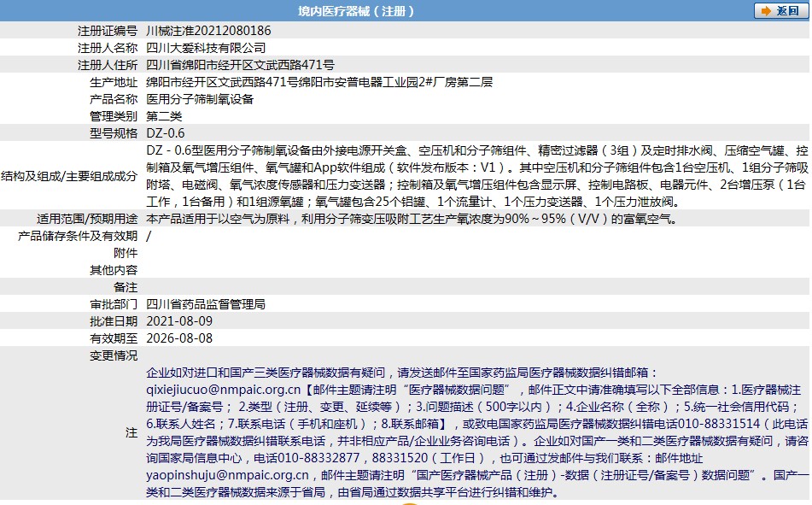Click the slash value for storage conditions
The height and width of the screenshot is (505, 812).
click(x=149, y=236)
